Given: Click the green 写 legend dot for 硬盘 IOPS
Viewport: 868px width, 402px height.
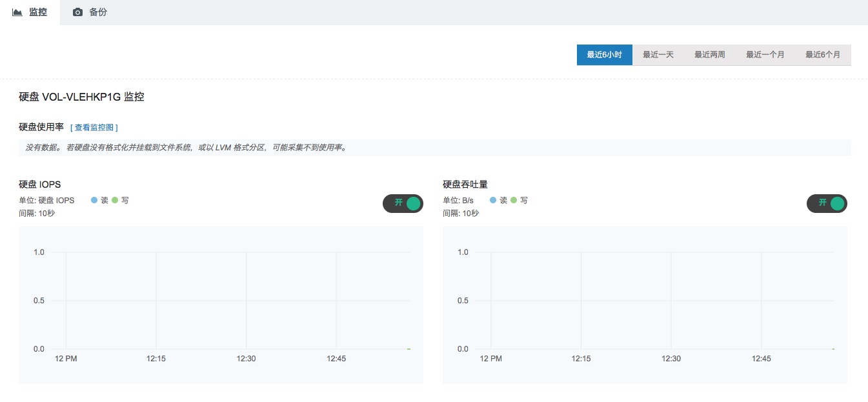Looking at the screenshot, I should click(x=115, y=200).
